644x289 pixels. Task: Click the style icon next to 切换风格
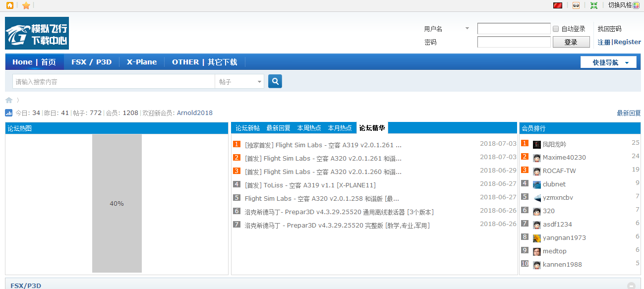coord(636,5)
